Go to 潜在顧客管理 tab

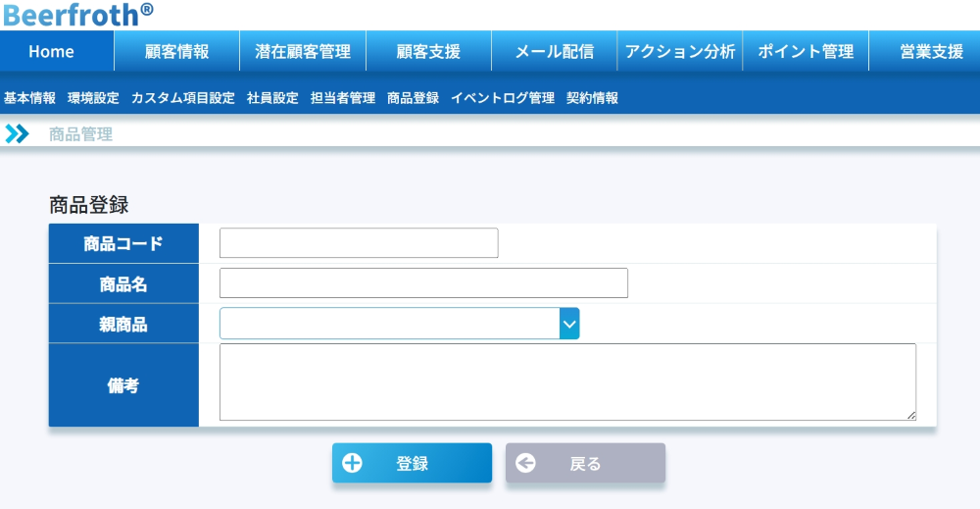pos(303,52)
